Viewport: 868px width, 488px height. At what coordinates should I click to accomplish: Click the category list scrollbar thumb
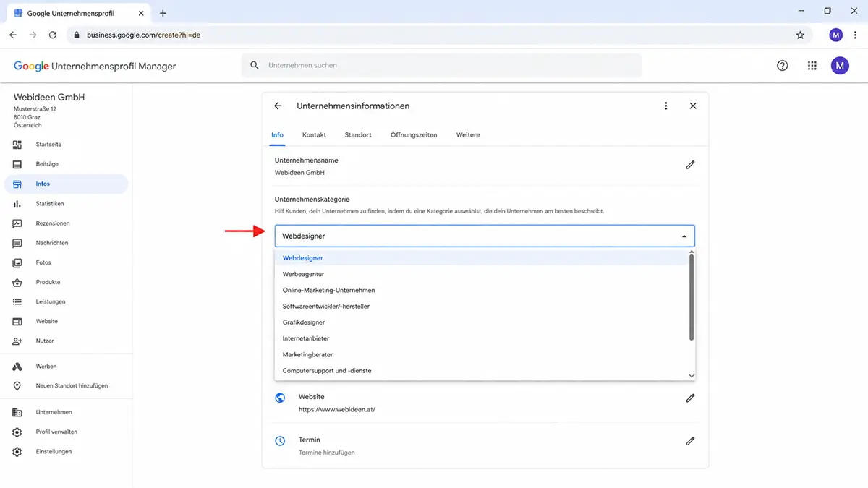tap(692, 296)
